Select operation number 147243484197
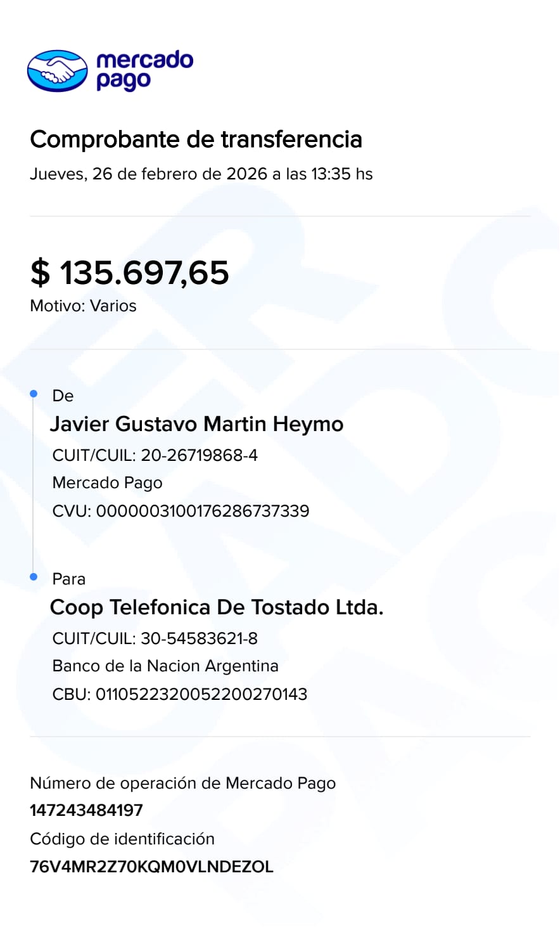Viewport: 560px width, 930px height. (x=86, y=810)
